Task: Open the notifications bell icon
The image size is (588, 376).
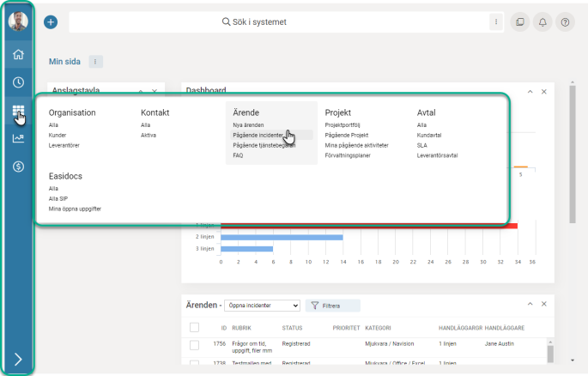Action: click(543, 22)
